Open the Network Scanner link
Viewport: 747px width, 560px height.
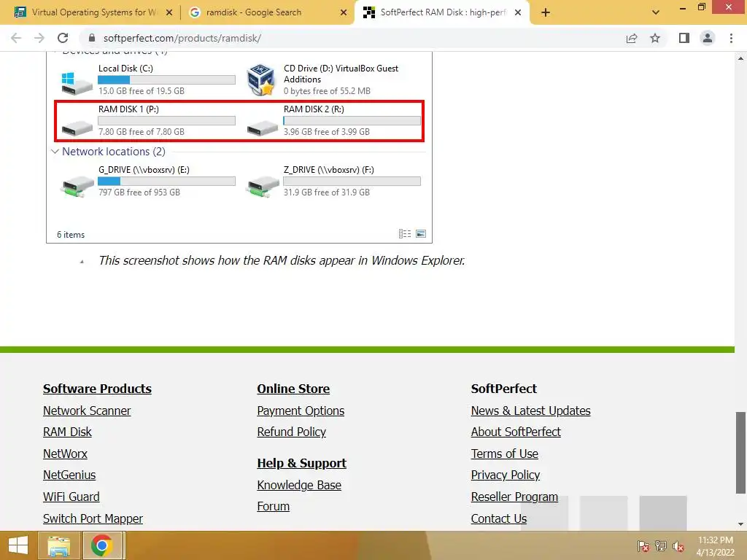click(87, 411)
